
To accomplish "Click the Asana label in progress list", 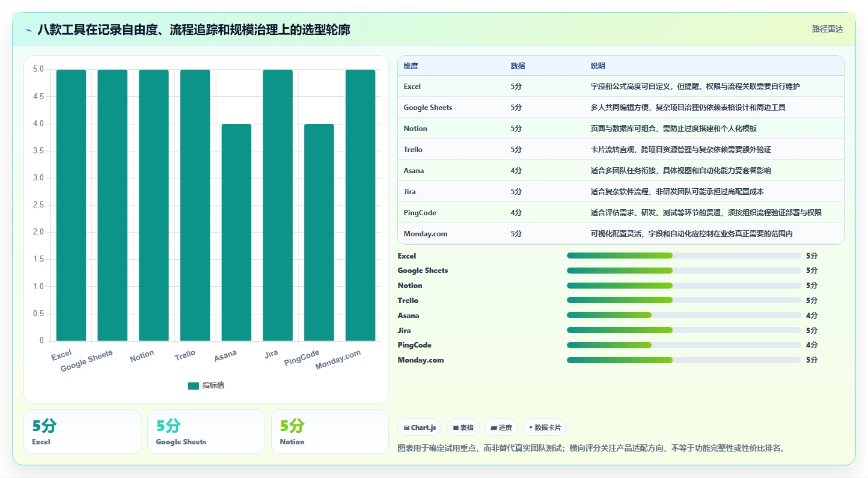I will pyautogui.click(x=408, y=316).
